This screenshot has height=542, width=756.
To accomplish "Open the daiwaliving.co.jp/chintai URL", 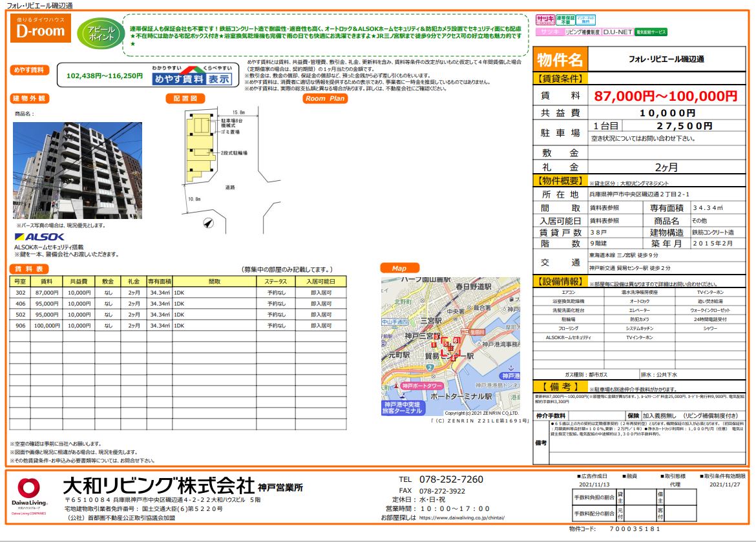I will point(461,517).
